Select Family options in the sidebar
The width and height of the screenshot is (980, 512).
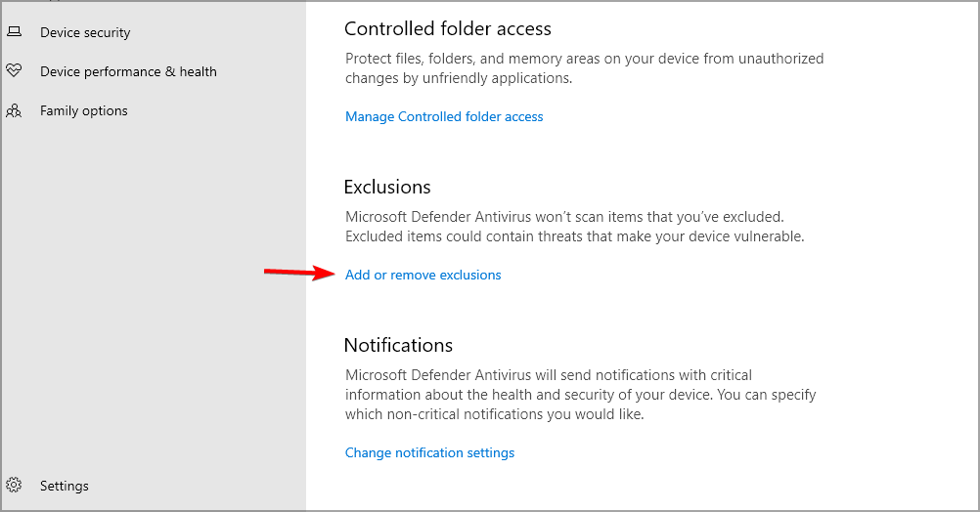tap(84, 110)
